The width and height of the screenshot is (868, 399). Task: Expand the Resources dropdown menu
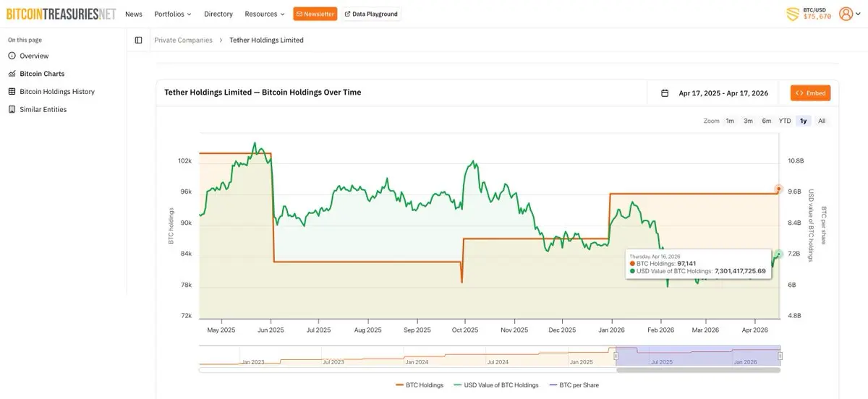click(x=265, y=14)
